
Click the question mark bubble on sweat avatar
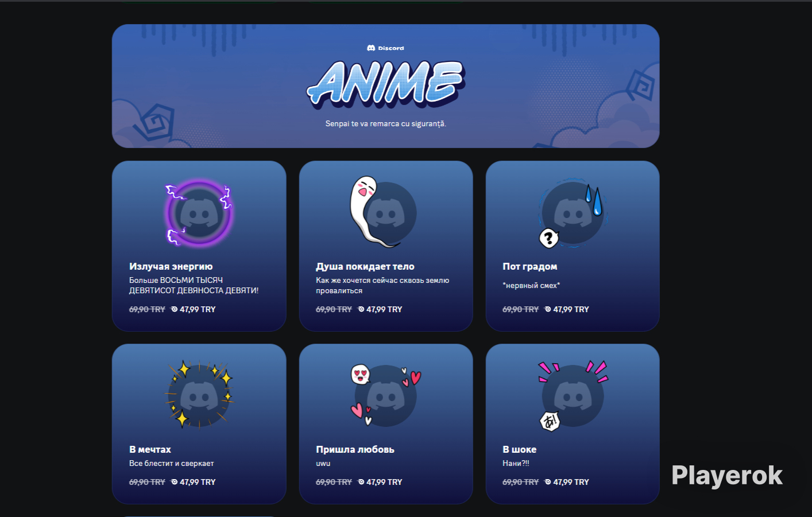[x=549, y=237]
